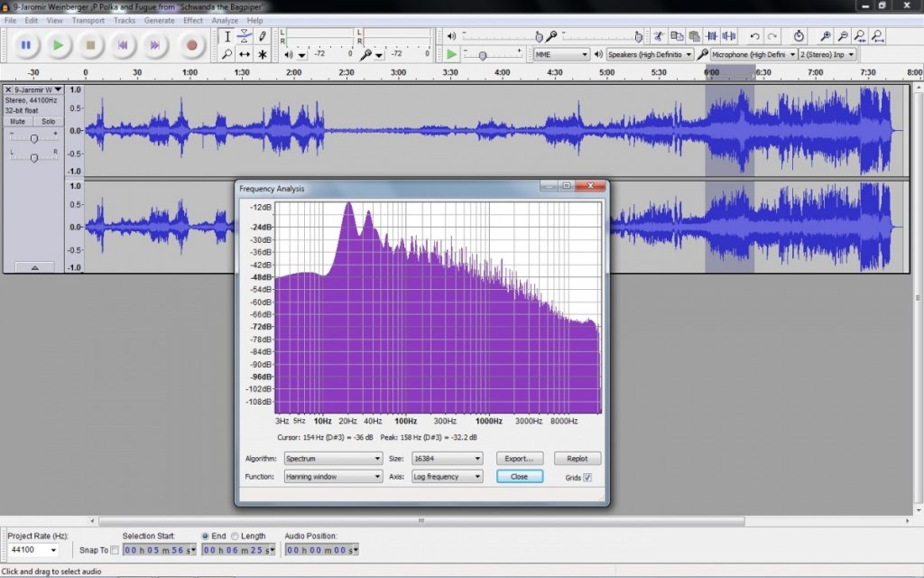Click the Trim audio icon
924x578 pixels.
pos(712,36)
